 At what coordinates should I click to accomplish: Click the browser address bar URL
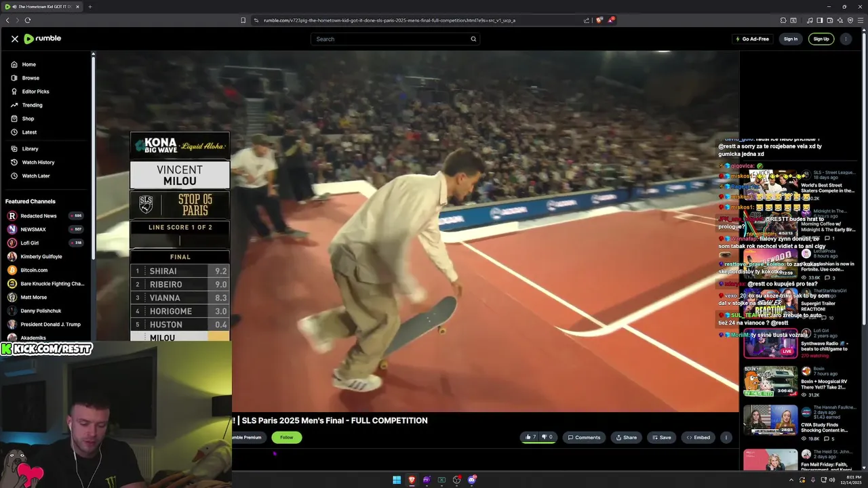tap(389, 20)
